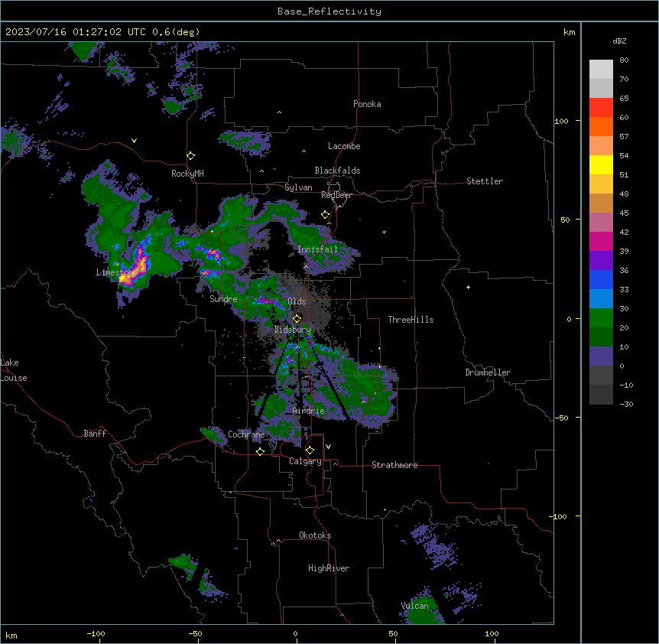Viewport: 659px width, 644px height.
Task: Click the Strathmore town label
Action: pos(394,465)
